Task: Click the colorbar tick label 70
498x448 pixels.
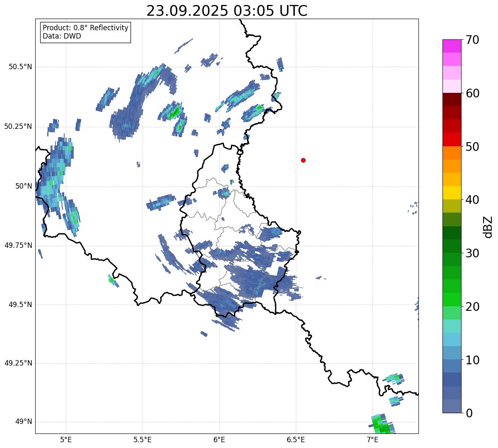Action: tap(472, 40)
